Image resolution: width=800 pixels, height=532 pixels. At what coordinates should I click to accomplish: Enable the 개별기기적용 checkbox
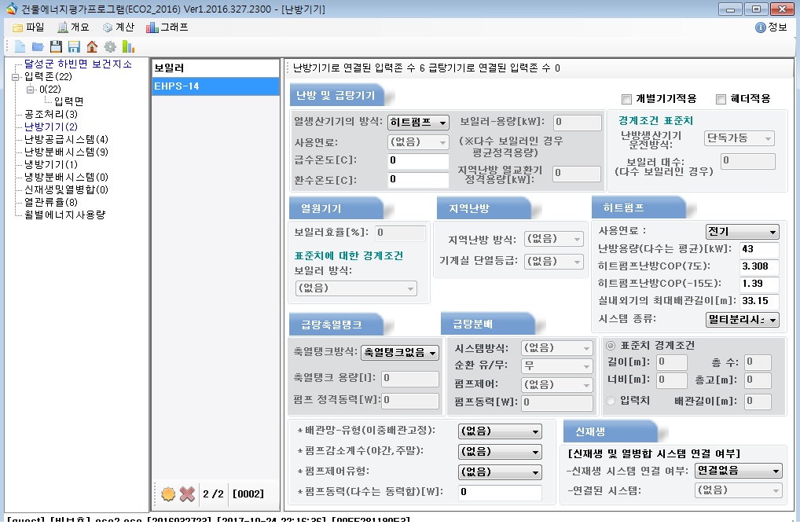(x=626, y=99)
